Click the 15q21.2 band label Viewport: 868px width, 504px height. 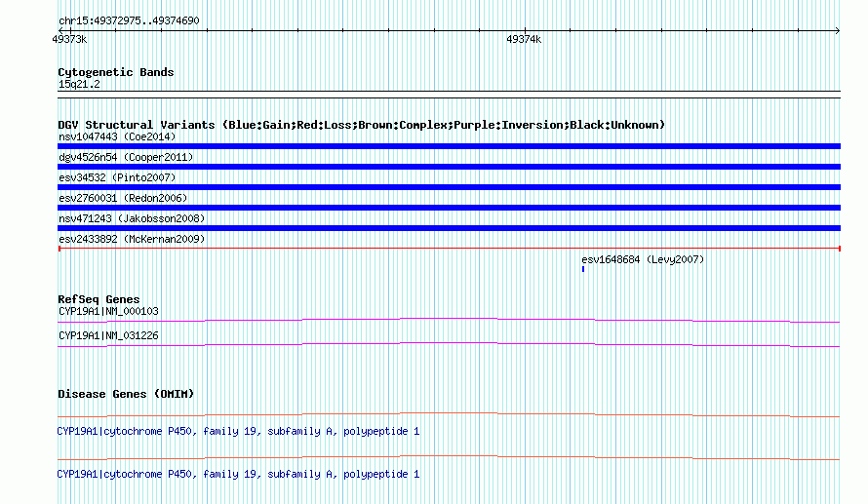(x=79, y=84)
